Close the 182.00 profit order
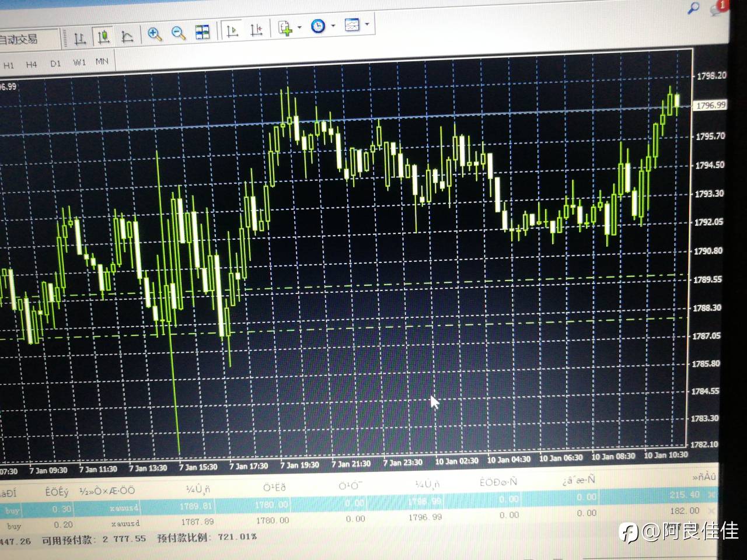The height and width of the screenshot is (560, 747). click(x=711, y=510)
